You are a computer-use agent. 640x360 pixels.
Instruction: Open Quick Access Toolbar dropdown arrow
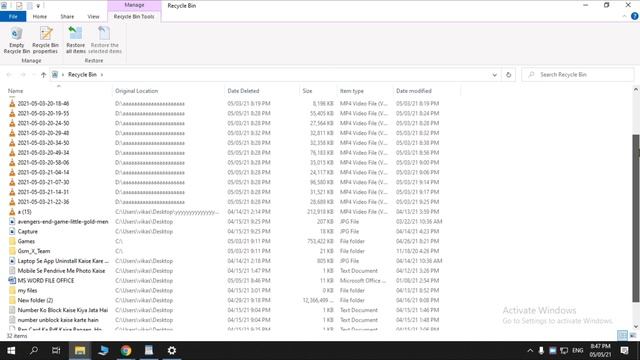pyautogui.click(x=38, y=6)
